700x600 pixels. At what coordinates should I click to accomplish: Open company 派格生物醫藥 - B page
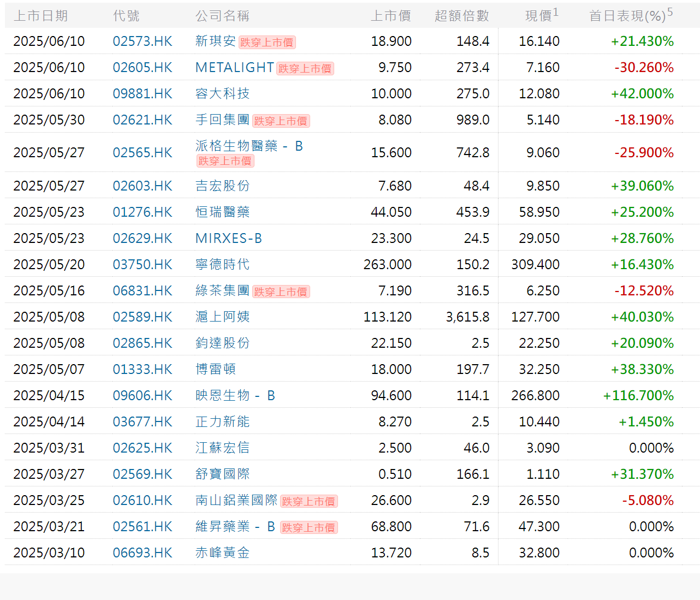tap(249, 146)
